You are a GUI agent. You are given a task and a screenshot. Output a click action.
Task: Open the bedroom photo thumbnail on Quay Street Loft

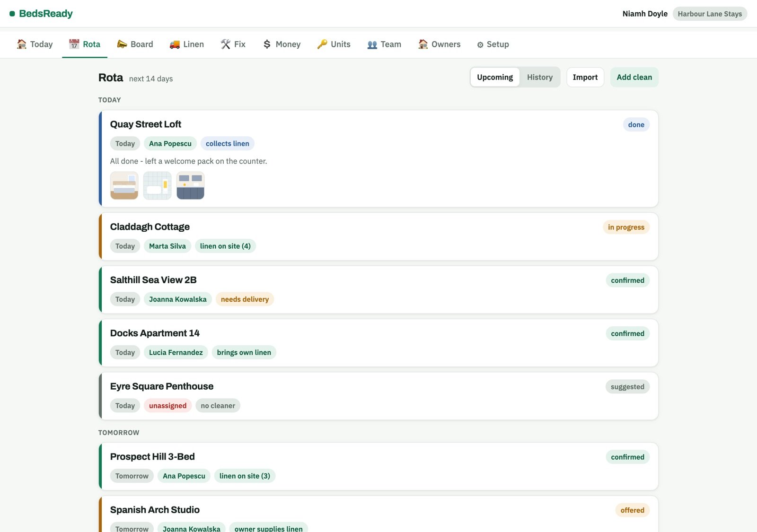[x=124, y=185]
